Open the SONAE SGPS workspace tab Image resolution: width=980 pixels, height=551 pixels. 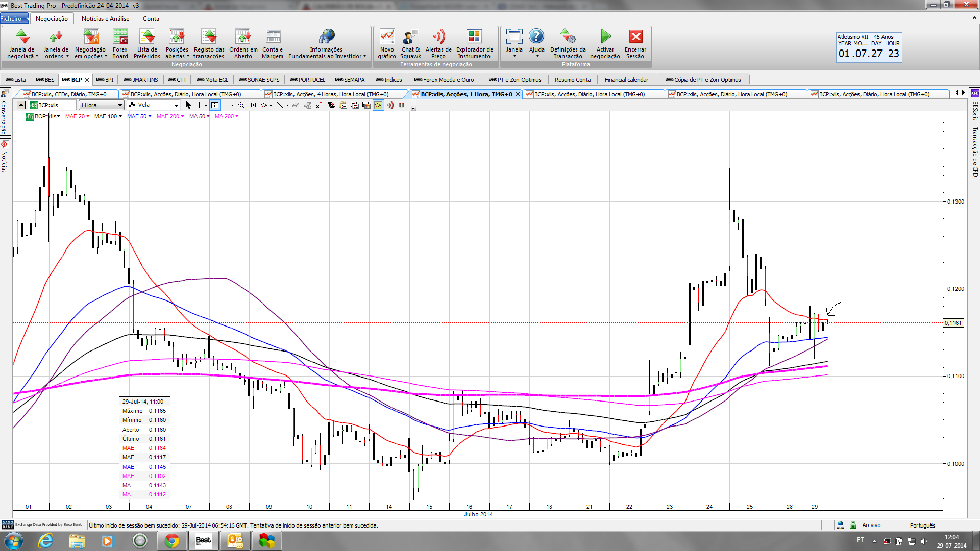(x=259, y=80)
